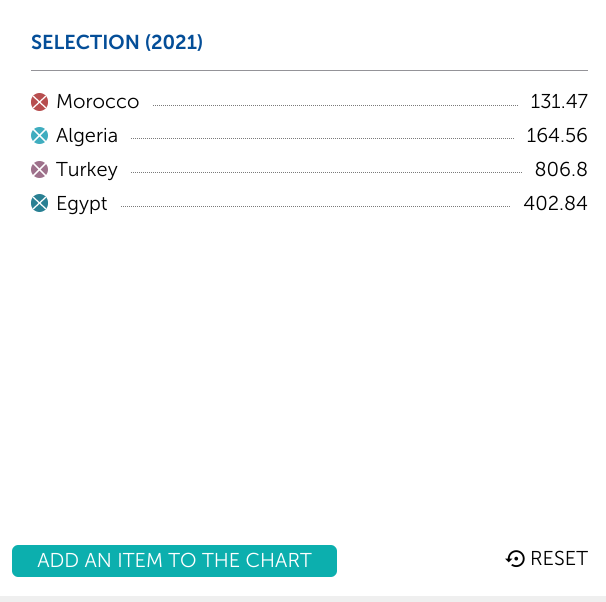
Task: Remove Turkey using its purple X icon
Action: [39, 170]
